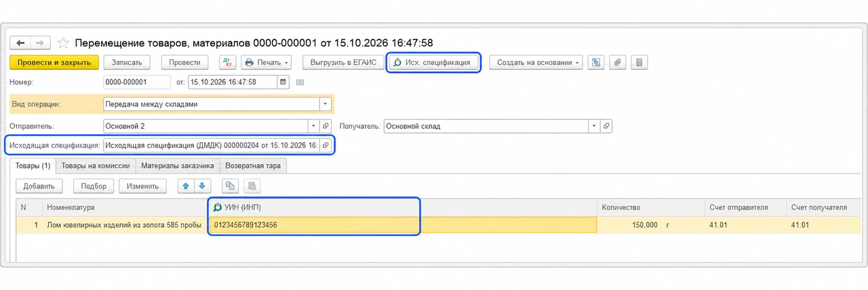868x290 pixels.
Task: Show Дт/Кт accounting entries icon
Action: pyautogui.click(x=227, y=62)
